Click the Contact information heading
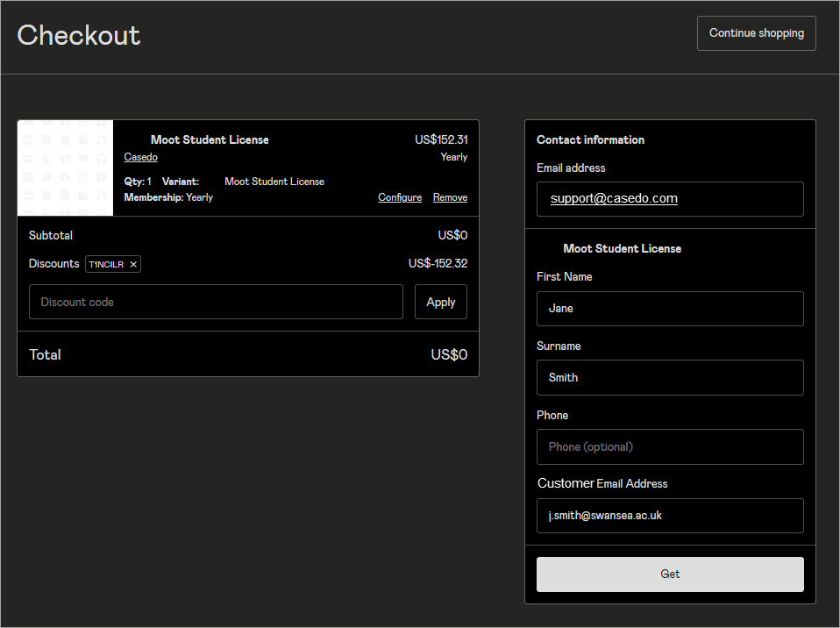Viewport: 840px width, 628px height. 590,139
